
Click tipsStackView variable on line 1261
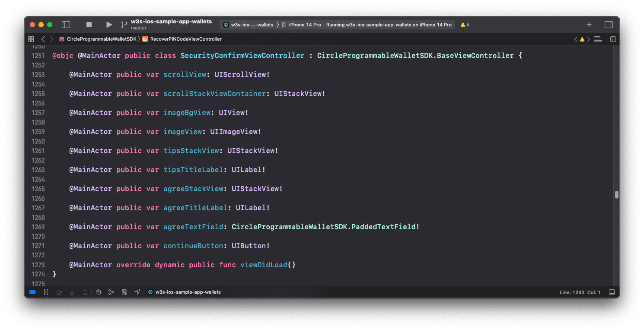tap(191, 151)
